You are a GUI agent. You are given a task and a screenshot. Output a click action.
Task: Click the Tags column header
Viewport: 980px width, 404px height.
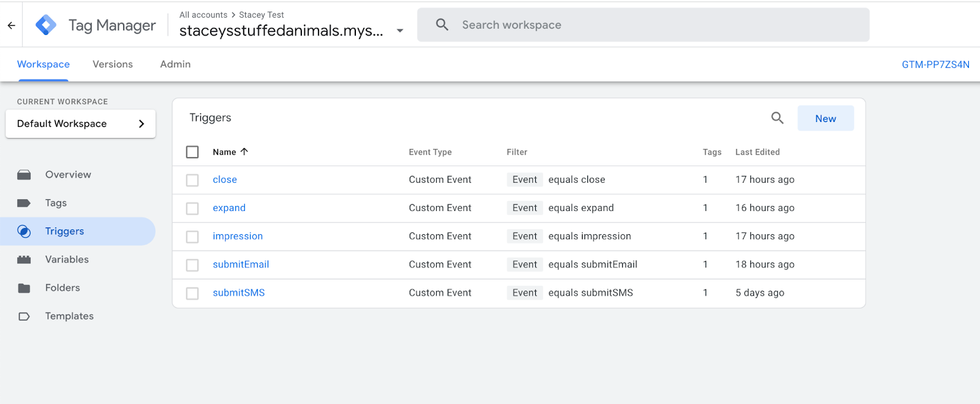coord(712,152)
